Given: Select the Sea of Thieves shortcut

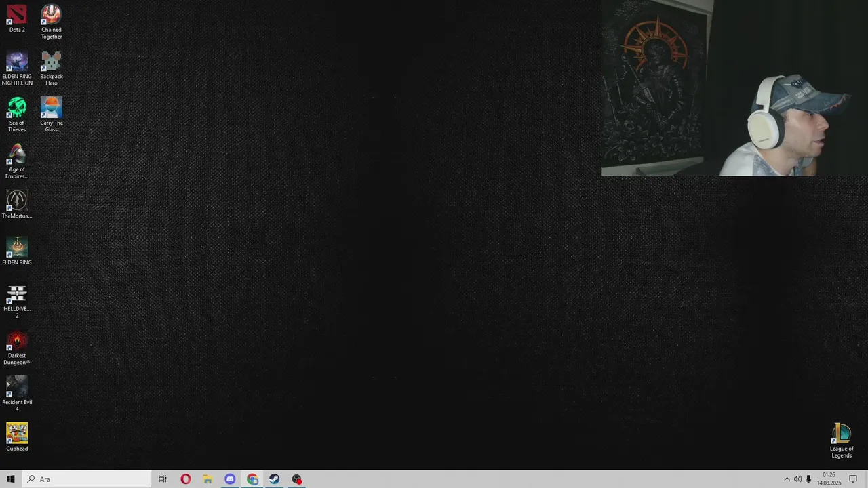Looking at the screenshot, I should pos(17,115).
